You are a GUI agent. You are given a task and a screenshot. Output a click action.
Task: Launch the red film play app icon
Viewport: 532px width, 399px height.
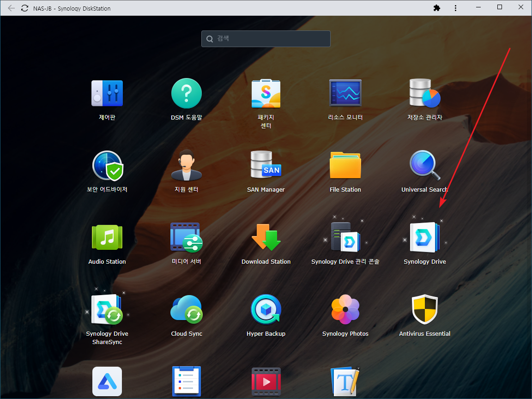pyautogui.click(x=266, y=381)
